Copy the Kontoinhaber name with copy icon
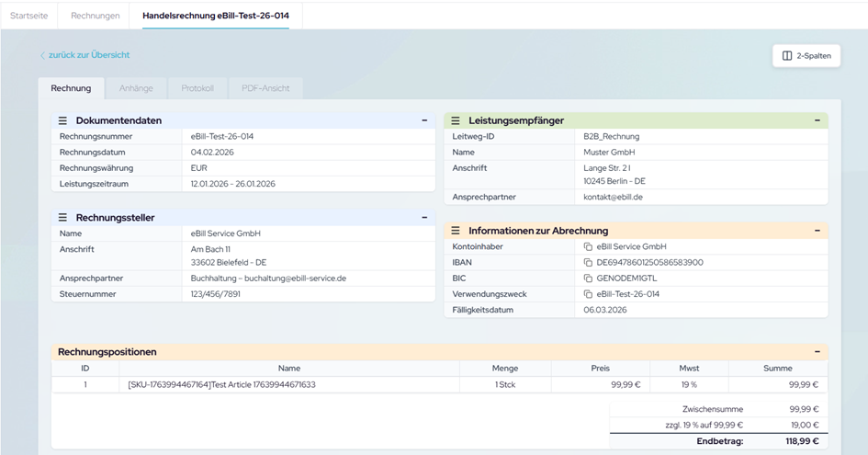Image resolution: width=868 pixels, height=455 pixels. coord(588,247)
